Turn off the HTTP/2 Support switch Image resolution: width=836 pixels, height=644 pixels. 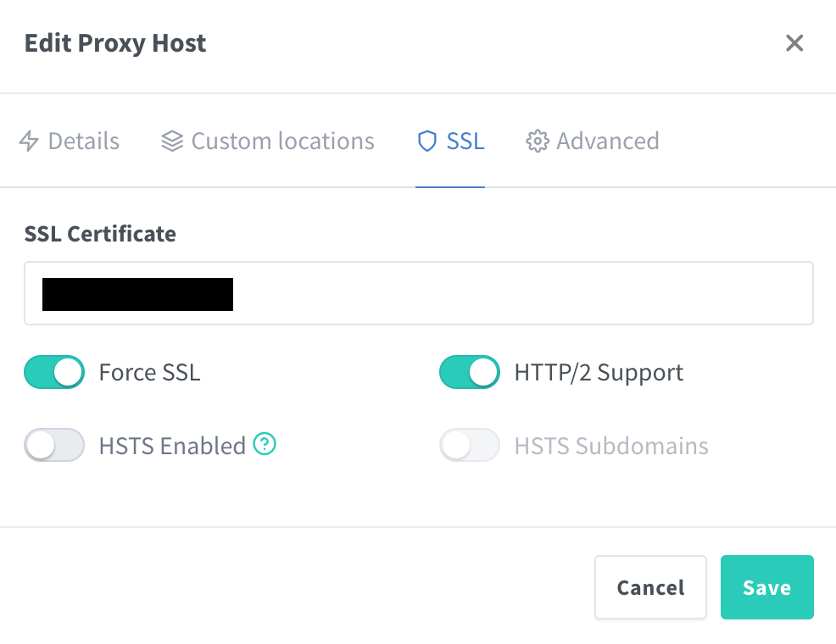pos(470,372)
